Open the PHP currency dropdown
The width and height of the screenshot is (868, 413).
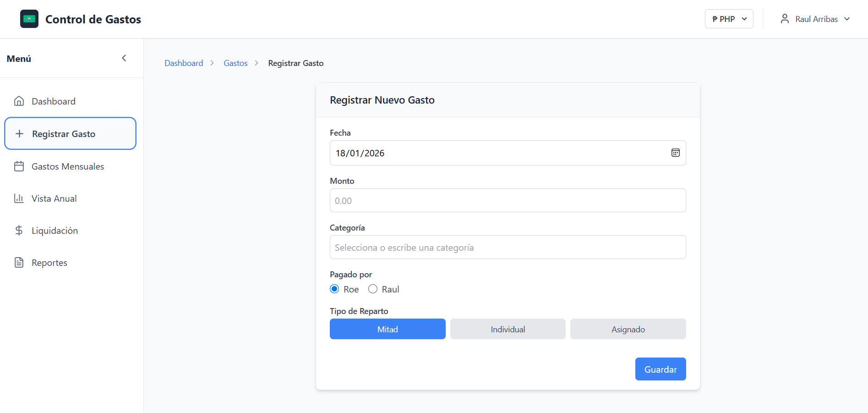[729, 19]
